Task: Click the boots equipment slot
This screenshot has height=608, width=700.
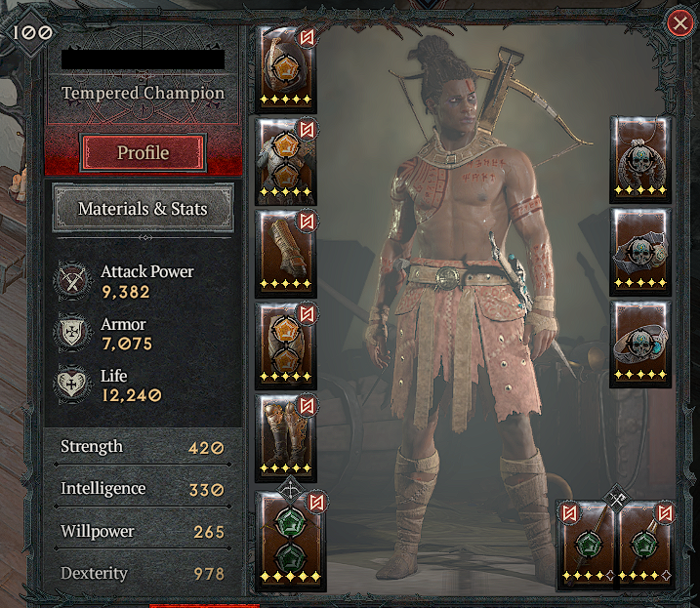Action: click(286, 437)
